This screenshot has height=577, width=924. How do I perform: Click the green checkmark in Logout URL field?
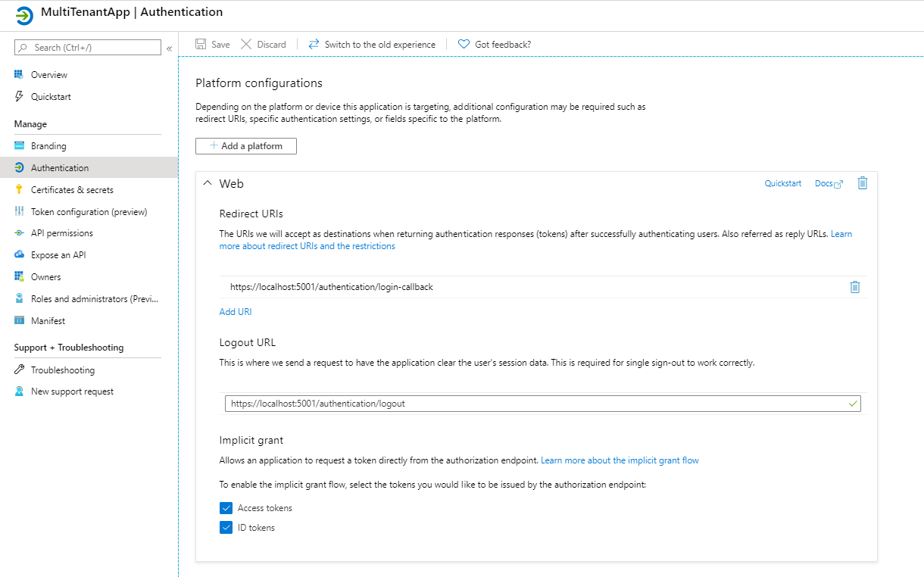(x=854, y=404)
